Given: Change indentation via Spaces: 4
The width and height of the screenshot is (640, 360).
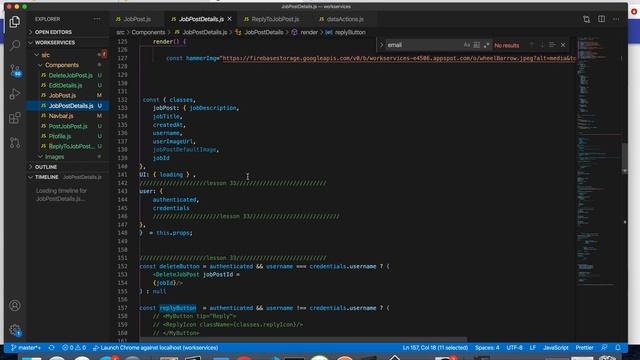Looking at the screenshot, I should [x=487, y=348].
